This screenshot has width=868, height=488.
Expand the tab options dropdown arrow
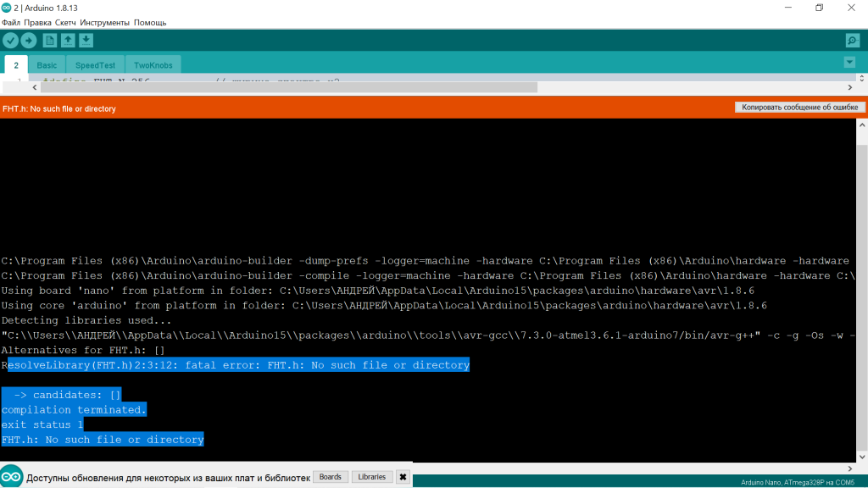849,63
